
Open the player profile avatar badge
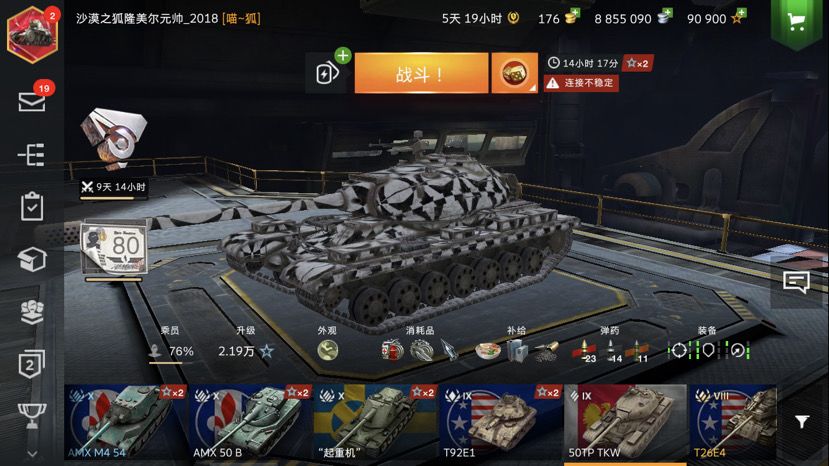[x=32, y=35]
